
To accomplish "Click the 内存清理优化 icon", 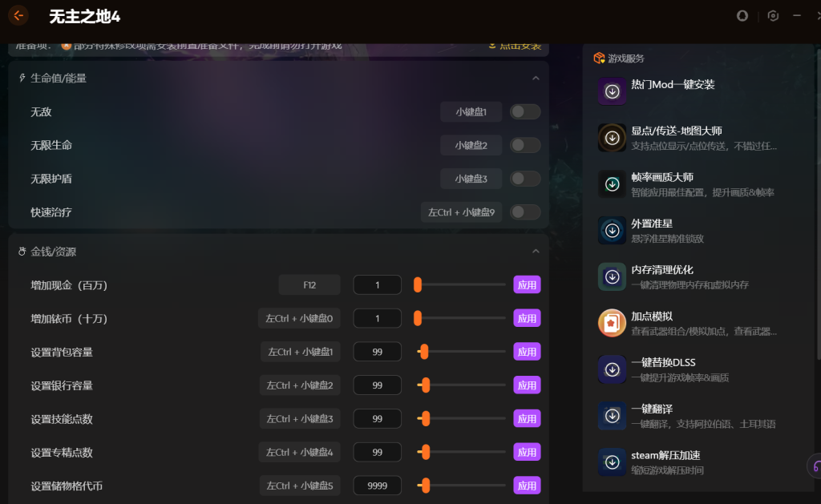I will click(612, 277).
